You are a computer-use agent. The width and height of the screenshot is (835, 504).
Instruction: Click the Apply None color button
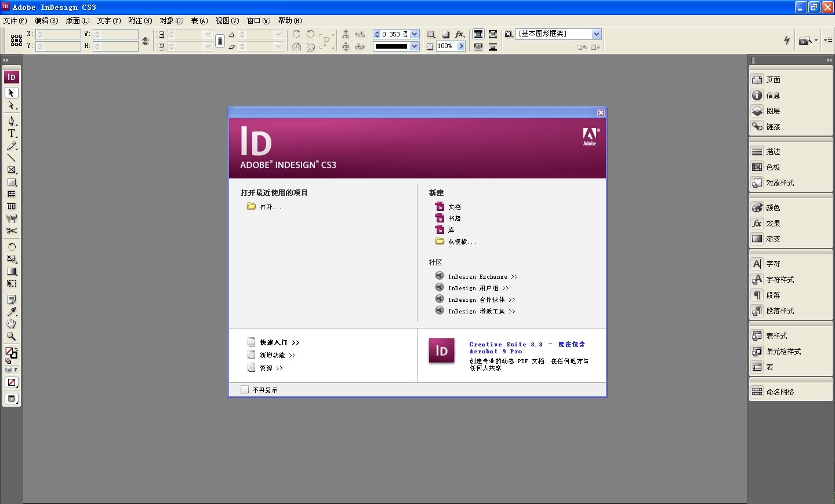12,382
